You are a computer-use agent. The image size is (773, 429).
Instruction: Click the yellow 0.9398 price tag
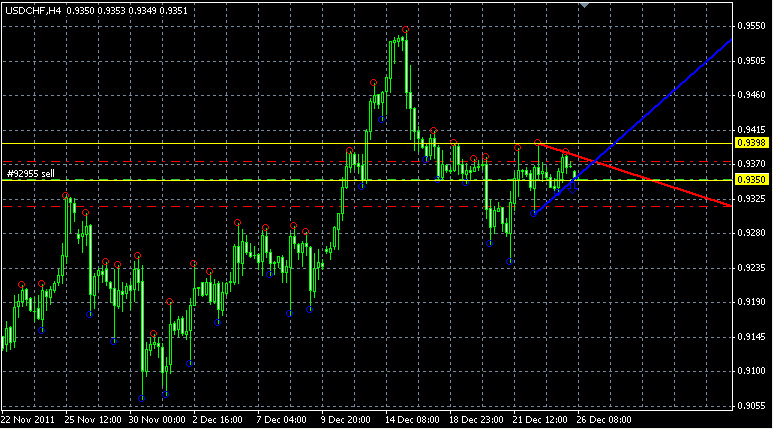[752, 143]
